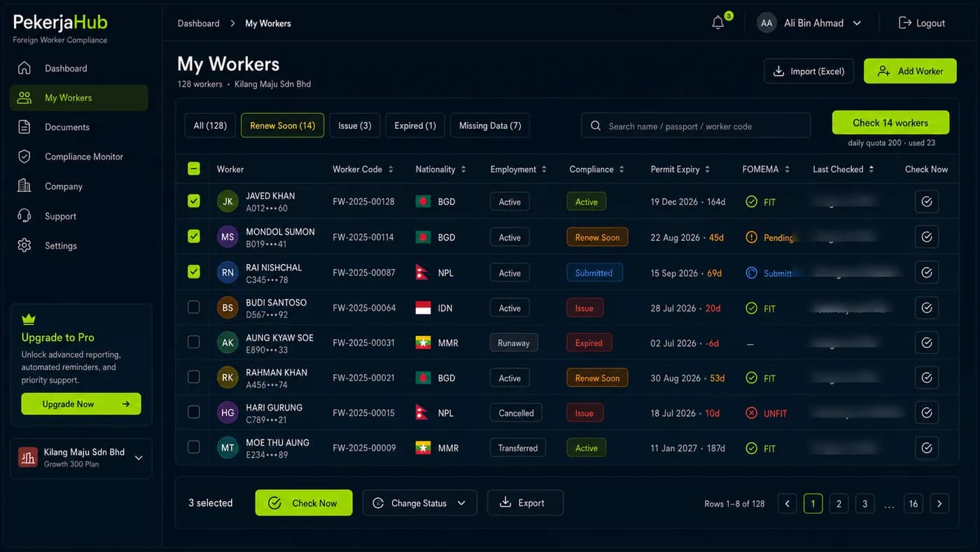This screenshot has width=980, height=552.
Task: Click Upgrade Now button
Action: [x=81, y=403]
